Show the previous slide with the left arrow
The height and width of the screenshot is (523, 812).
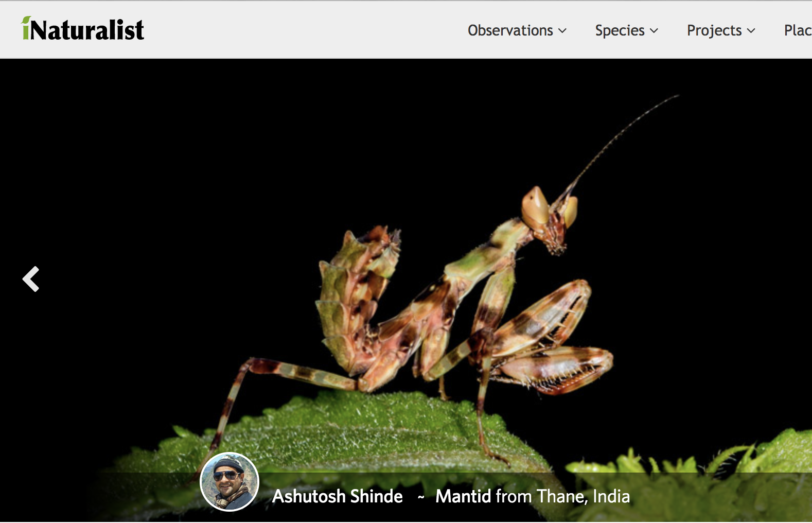31,279
